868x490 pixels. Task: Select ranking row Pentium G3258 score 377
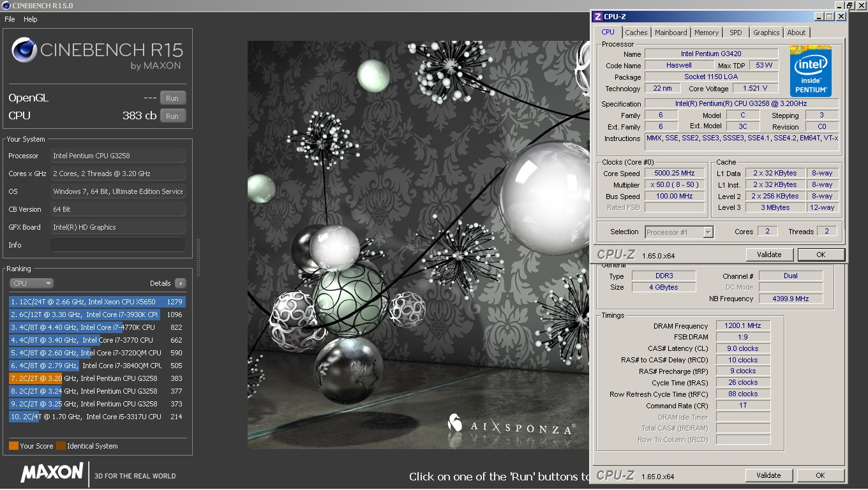[97, 391]
